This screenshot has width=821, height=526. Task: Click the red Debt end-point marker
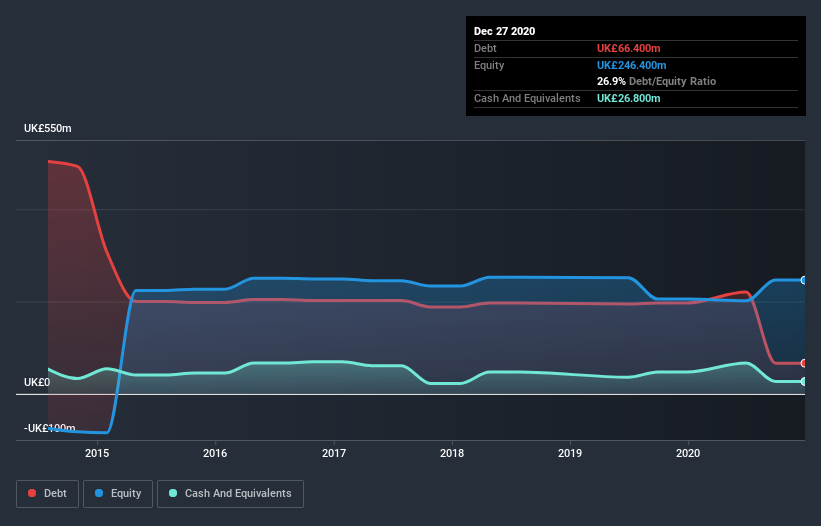coord(804,363)
